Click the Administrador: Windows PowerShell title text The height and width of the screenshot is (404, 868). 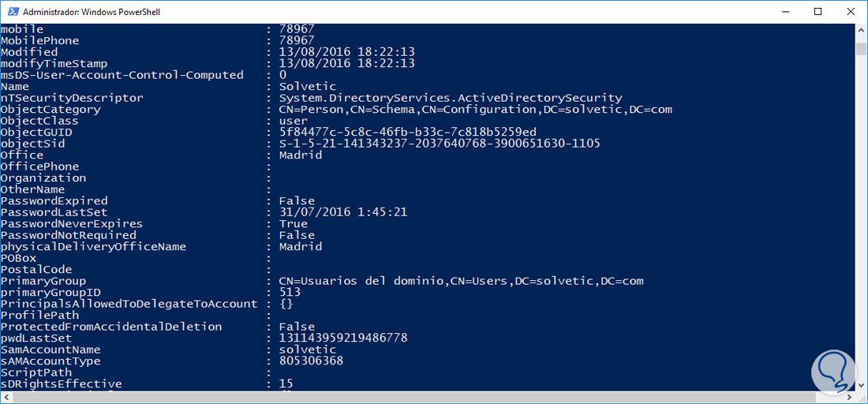91,12
